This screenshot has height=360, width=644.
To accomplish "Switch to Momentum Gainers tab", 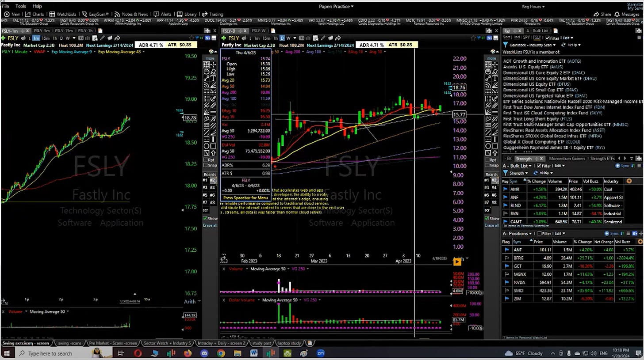I will pyautogui.click(x=567, y=158).
